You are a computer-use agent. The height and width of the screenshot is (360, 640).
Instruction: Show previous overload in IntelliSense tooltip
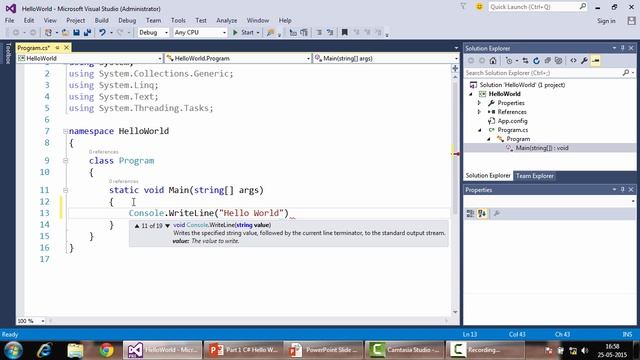click(x=137, y=226)
